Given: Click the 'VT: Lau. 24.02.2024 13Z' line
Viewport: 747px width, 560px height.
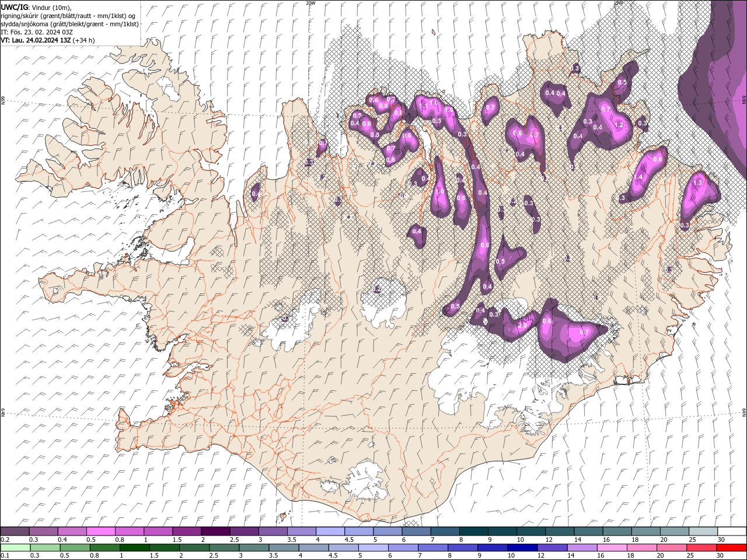Looking at the screenshot, I should [x=36, y=40].
